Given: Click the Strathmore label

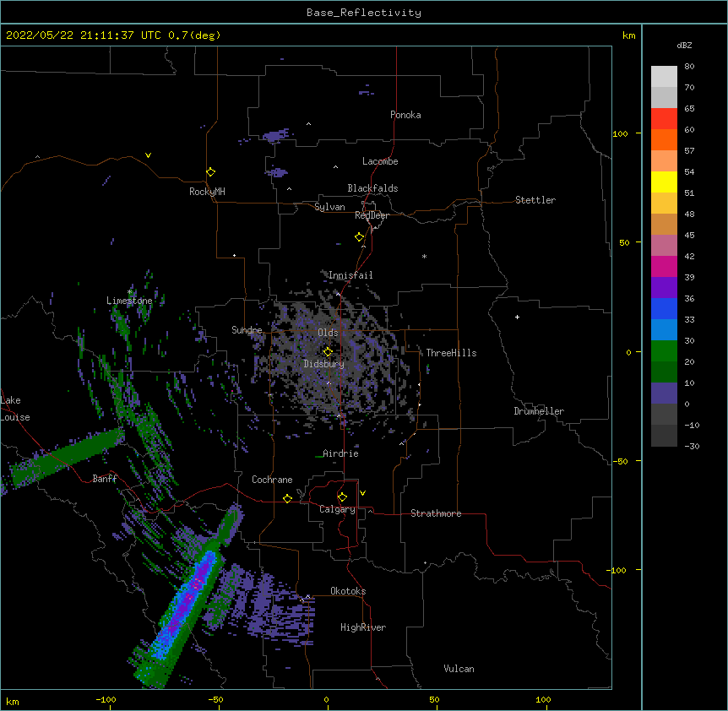Looking at the screenshot, I should click(x=436, y=513).
